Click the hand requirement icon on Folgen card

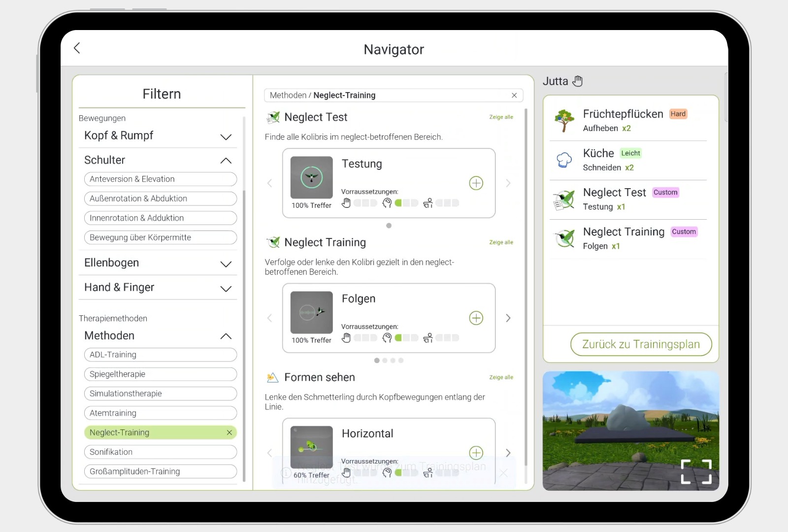tap(346, 337)
